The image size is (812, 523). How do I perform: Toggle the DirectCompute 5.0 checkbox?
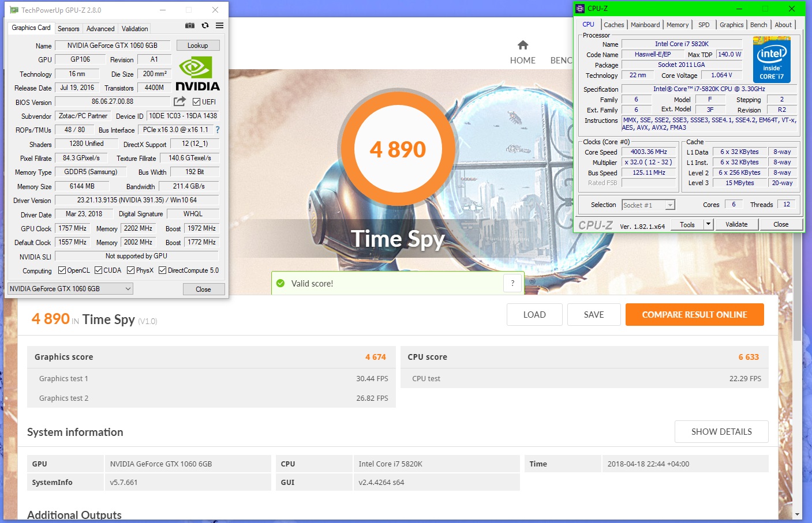click(x=163, y=270)
